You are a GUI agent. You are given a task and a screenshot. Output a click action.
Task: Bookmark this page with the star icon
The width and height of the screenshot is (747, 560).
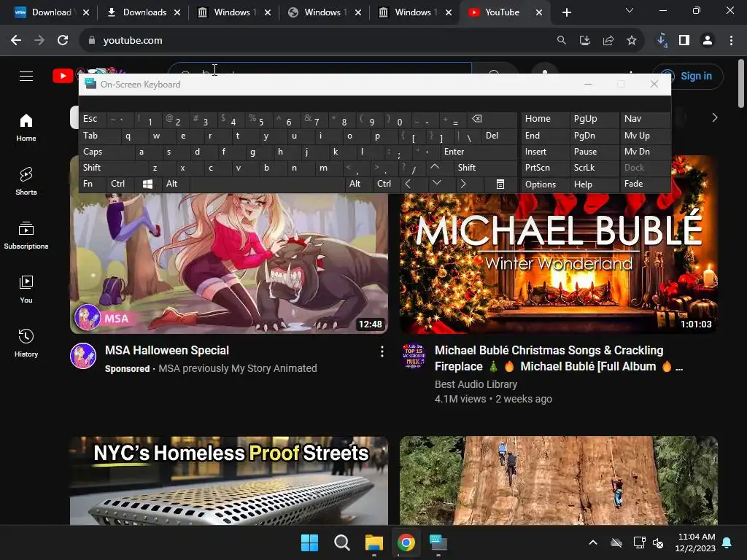coord(632,41)
